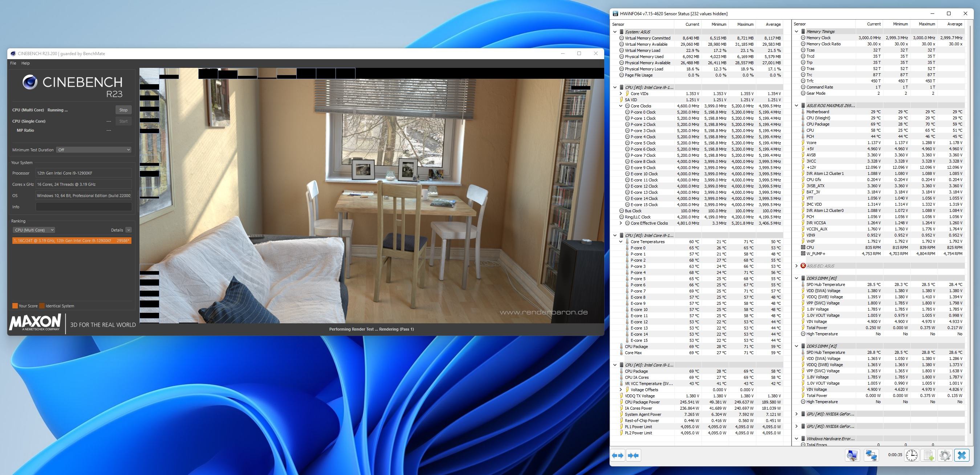Expand the ASUS EC: ASUS group
980x475 pixels.
[797, 266]
